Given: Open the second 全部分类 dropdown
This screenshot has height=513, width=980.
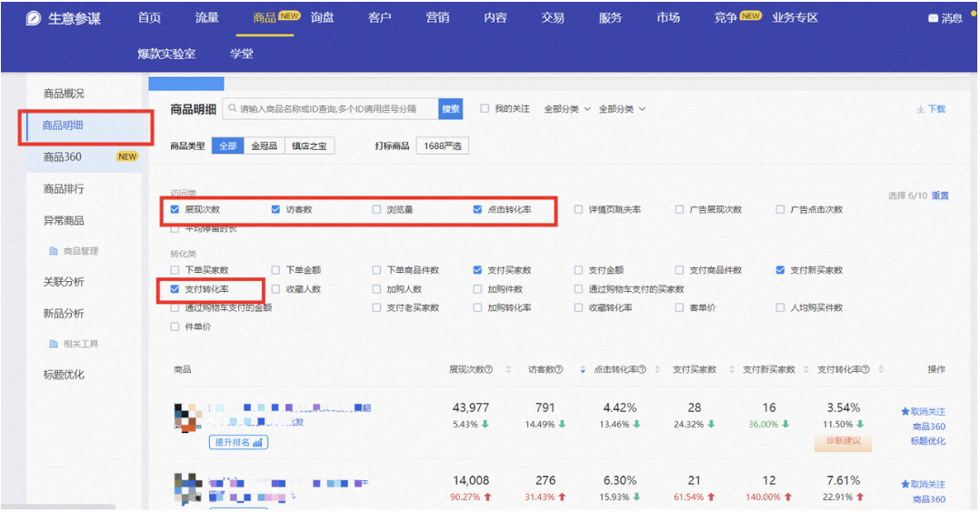Looking at the screenshot, I should (x=622, y=109).
